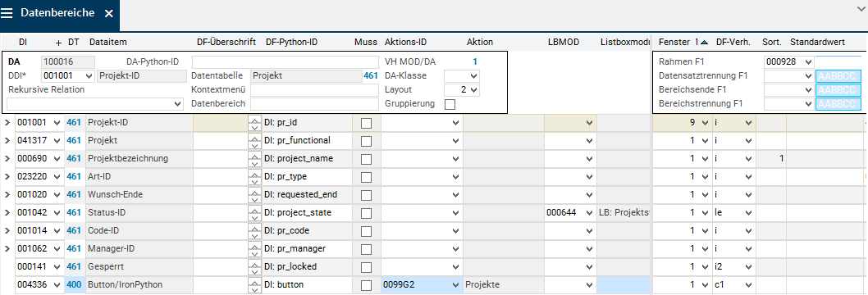The image size is (868, 295).
Task: Expand the Status-ID row arrow
Action: click(7, 213)
